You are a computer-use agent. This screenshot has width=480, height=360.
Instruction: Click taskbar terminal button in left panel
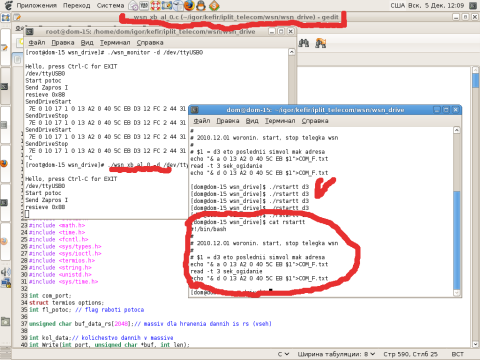click(x=5, y=87)
